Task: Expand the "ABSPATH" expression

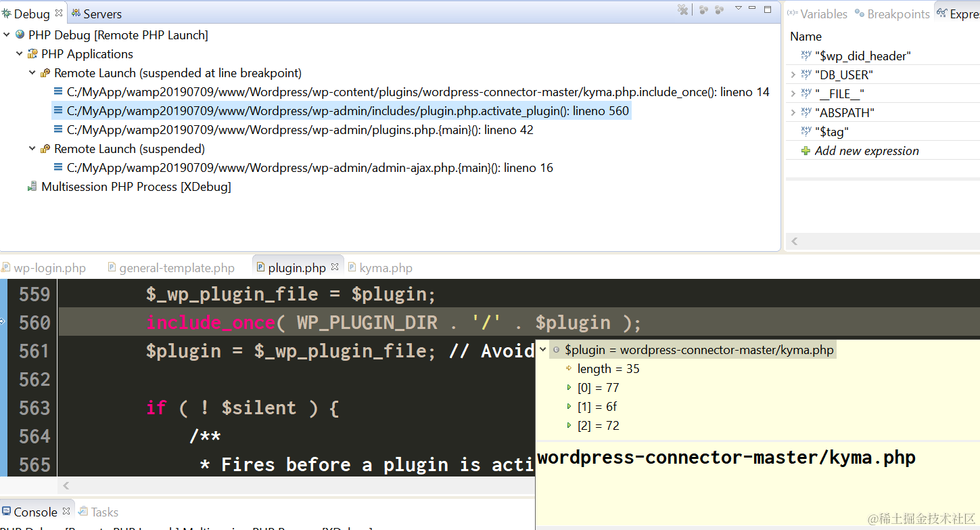Action: [x=793, y=112]
